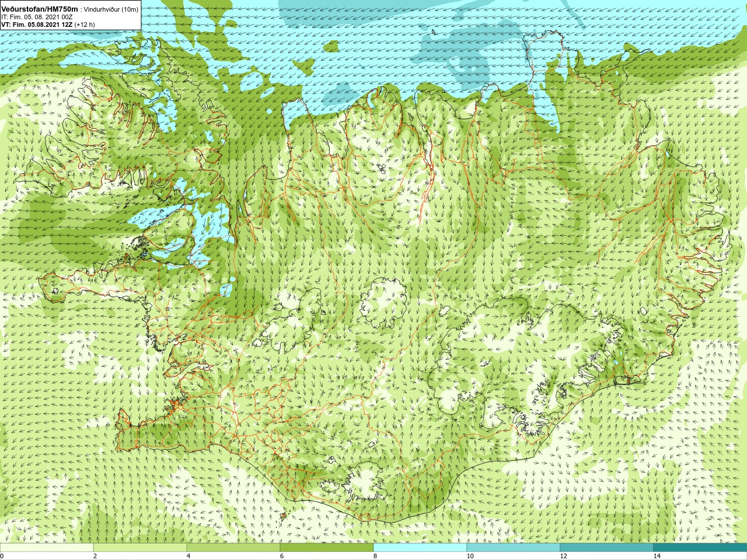Click the Vindurhviður (10m) label

click(x=111, y=9)
